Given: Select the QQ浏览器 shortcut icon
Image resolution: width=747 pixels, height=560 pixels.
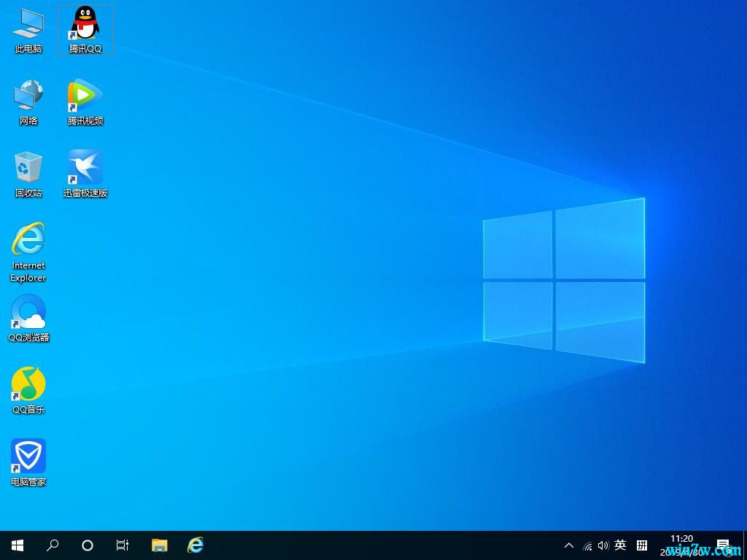Looking at the screenshot, I should (28, 319).
